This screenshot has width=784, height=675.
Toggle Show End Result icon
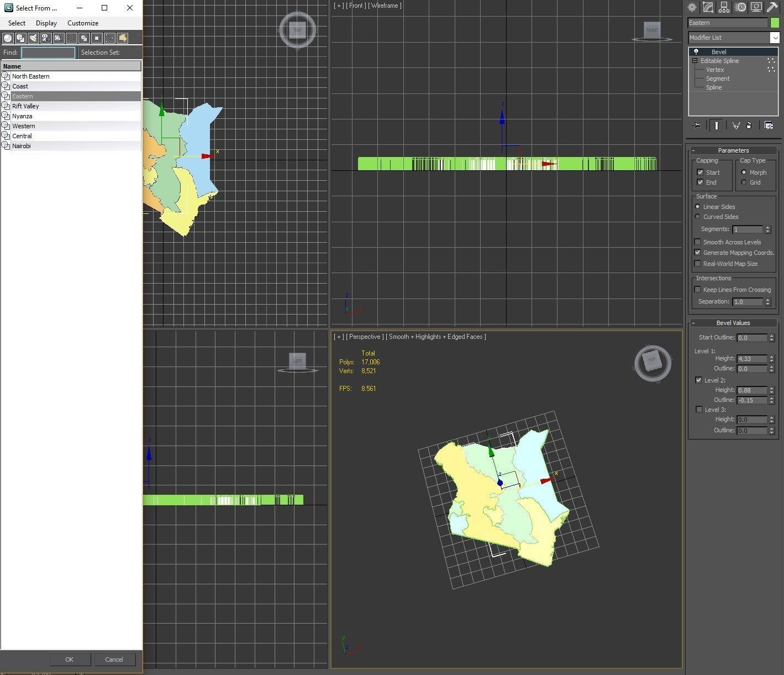pos(716,125)
